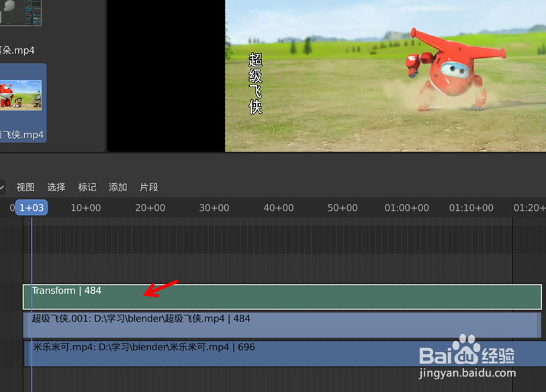Select the 超级飞侠.001 video strip

[282, 325]
